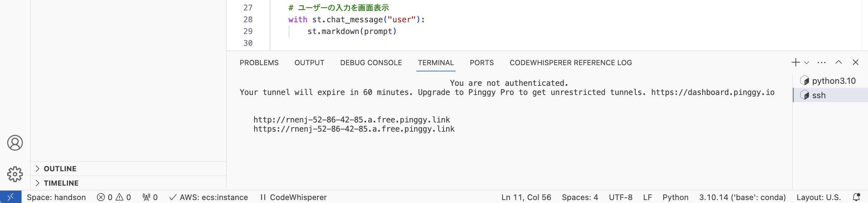Open the Accounts icon in activity bar
This screenshot has height=203, width=868.
coord(15,142)
